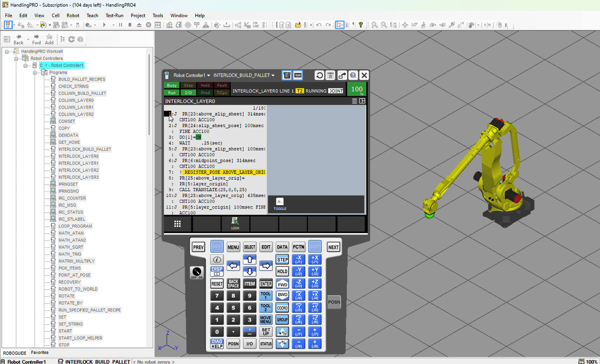This screenshot has height=364, width=600.
Task: Click the keyboard icon on the pendant header
Action: point(298,75)
